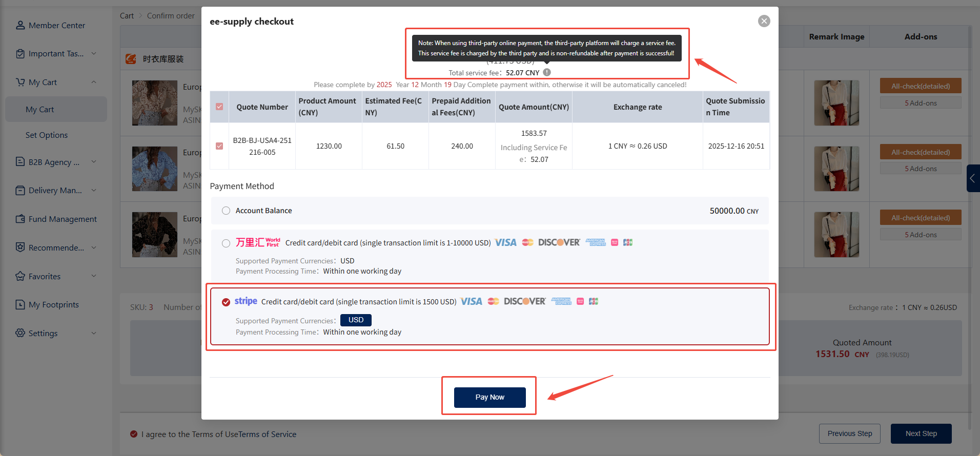Click quote number B2B-BJ-USA4-251216-005 cell
This screenshot has height=456, width=980.
click(x=262, y=146)
